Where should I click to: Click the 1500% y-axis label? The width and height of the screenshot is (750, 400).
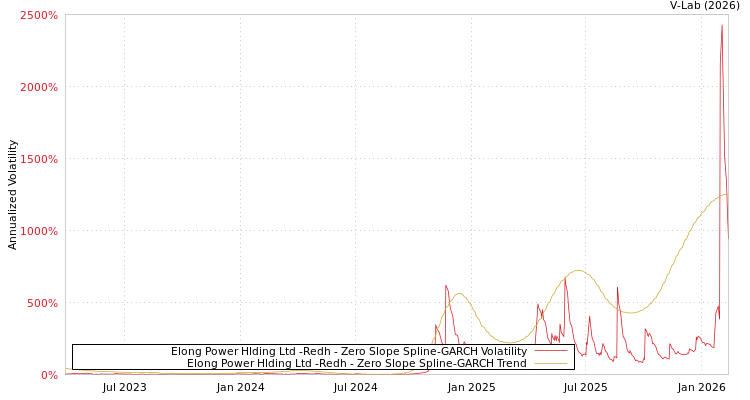point(39,159)
